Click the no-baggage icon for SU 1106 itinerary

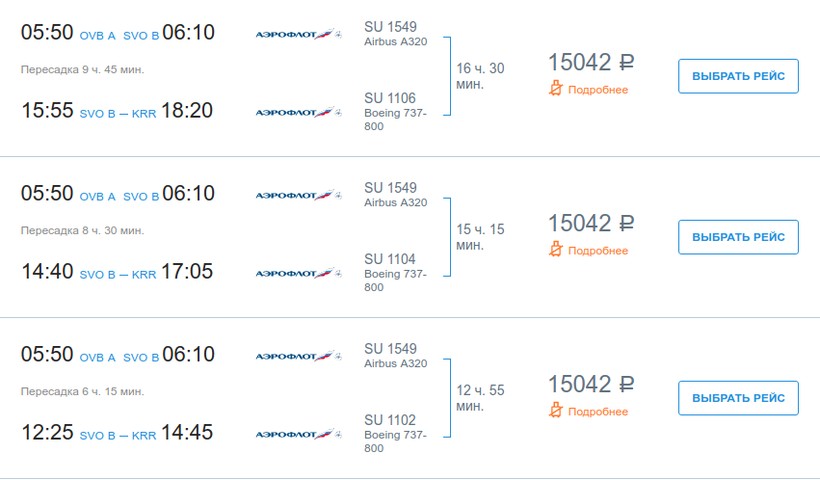tap(557, 89)
